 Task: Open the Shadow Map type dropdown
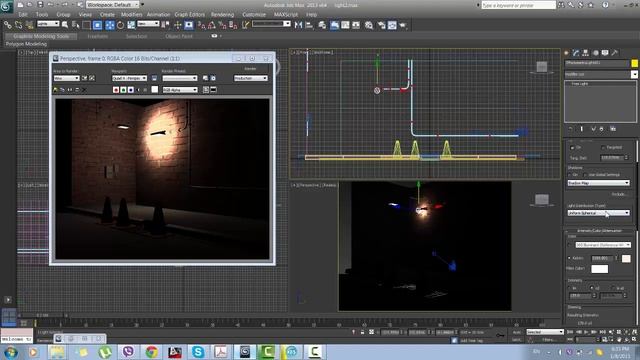click(598, 183)
